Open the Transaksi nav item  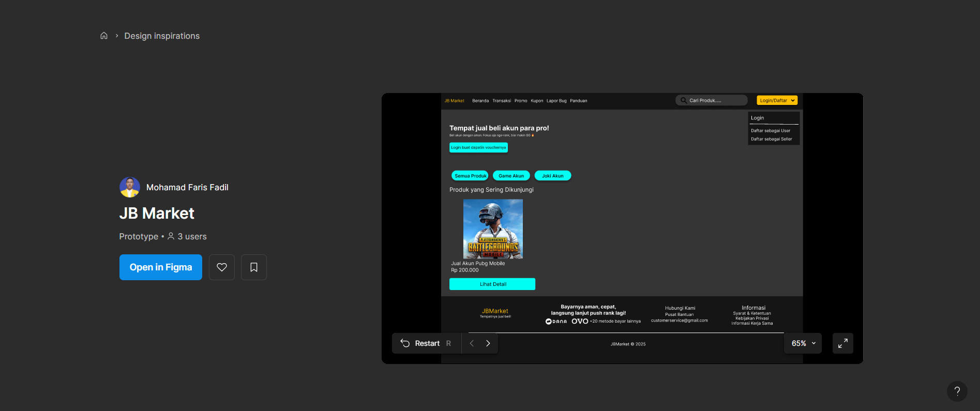(x=501, y=101)
